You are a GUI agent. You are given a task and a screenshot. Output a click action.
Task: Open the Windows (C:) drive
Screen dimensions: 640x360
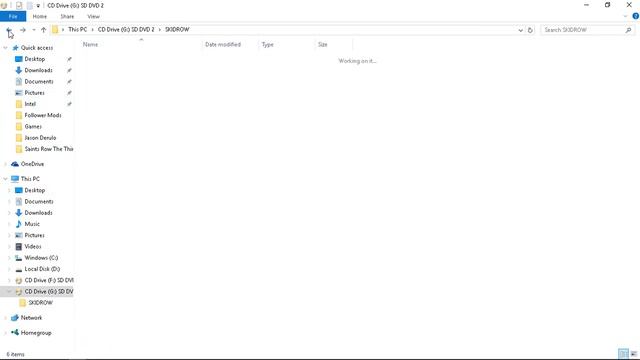coord(41,258)
